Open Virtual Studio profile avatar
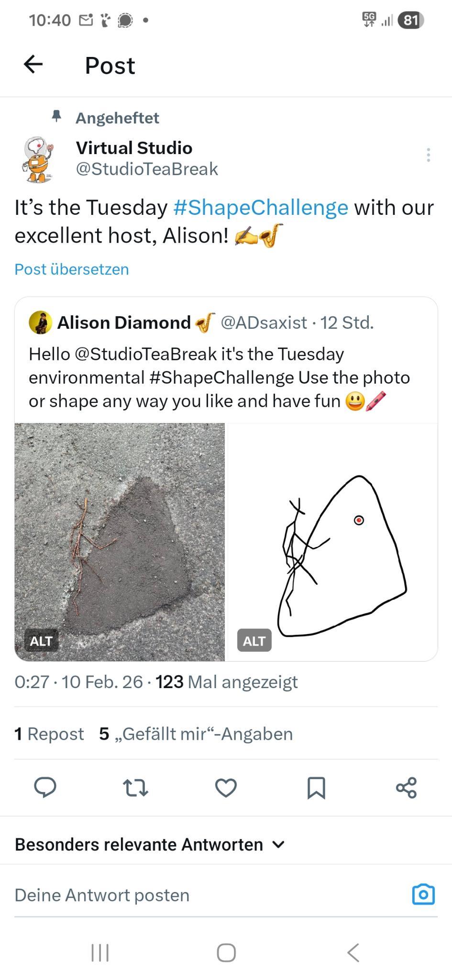Viewport: 452px width, 980px height. point(38,159)
